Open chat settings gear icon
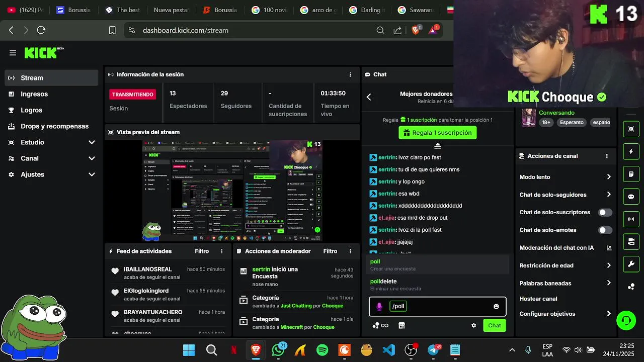 coord(473,325)
